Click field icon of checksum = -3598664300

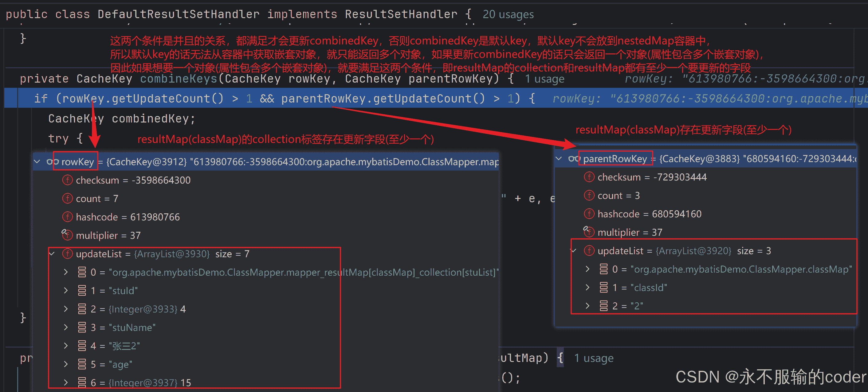point(67,180)
